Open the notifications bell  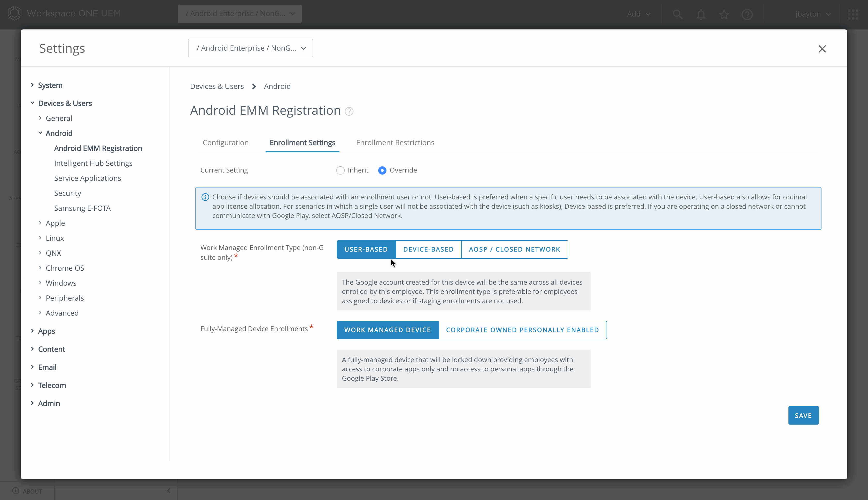[x=701, y=14]
